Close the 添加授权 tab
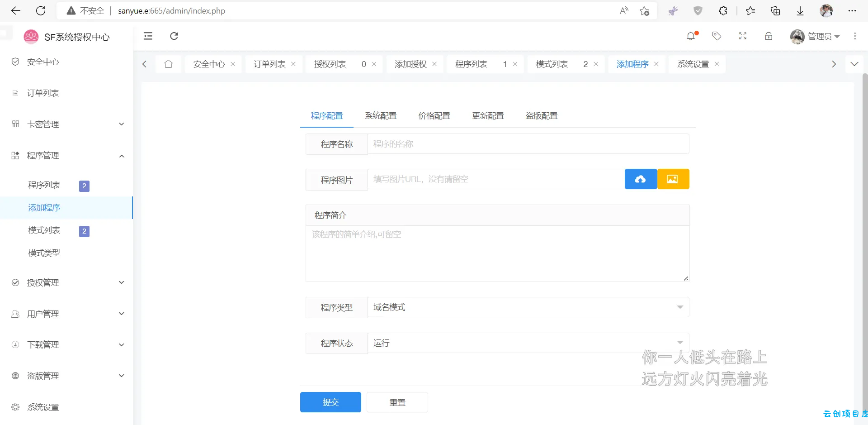The height and width of the screenshot is (425, 868). click(434, 64)
